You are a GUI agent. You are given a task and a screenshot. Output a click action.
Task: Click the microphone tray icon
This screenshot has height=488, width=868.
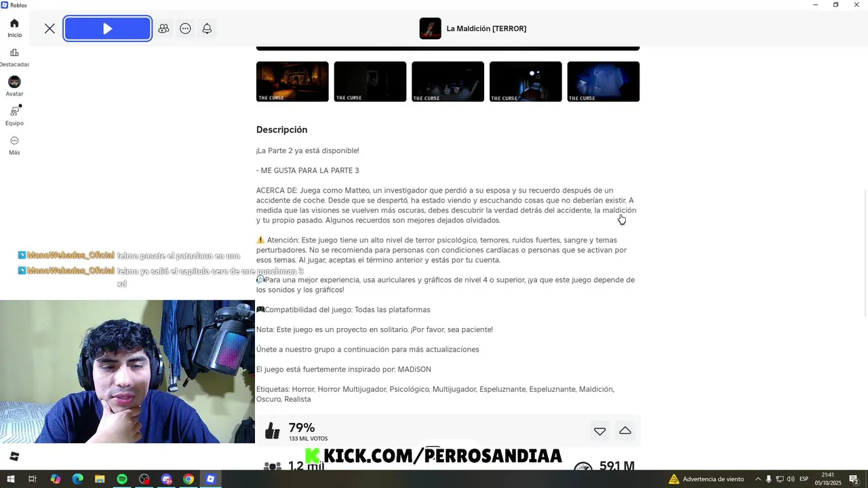click(x=769, y=479)
